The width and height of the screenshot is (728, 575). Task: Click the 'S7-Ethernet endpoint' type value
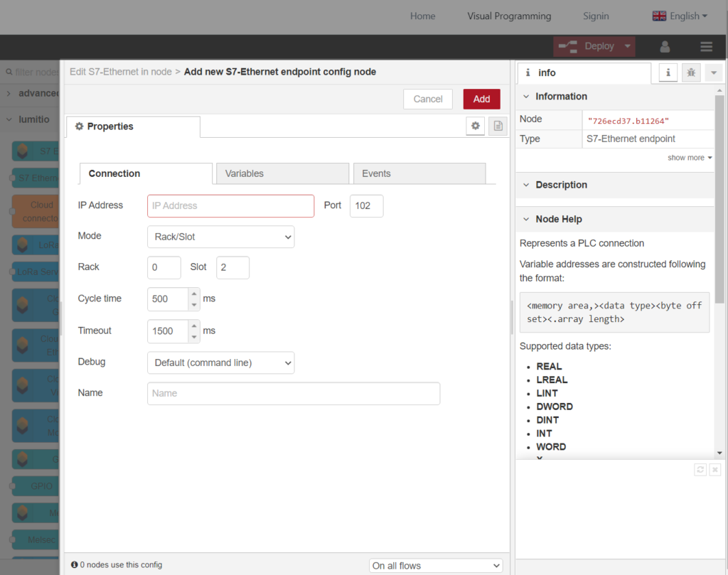pos(631,139)
